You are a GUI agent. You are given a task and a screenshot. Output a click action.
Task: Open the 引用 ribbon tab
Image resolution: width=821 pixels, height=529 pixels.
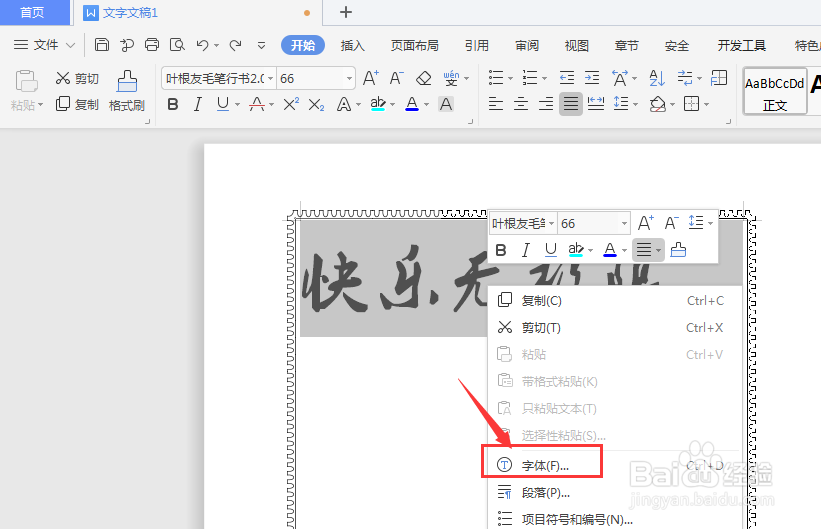(x=476, y=46)
